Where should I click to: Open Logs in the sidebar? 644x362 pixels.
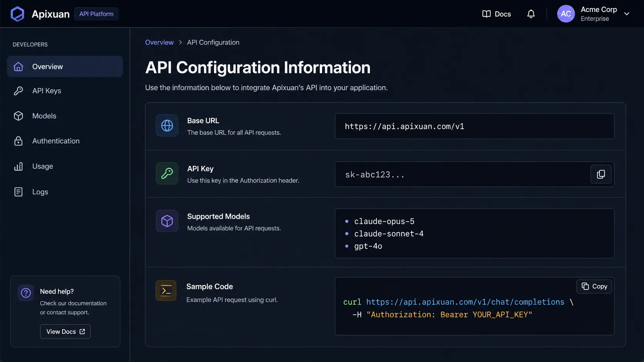pyautogui.click(x=65, y=192)
